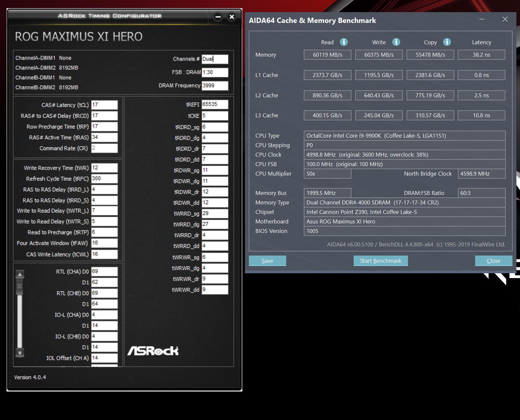520x420 pixels.
Task: Click the CPU Type value field
Action: coord(404,136)
